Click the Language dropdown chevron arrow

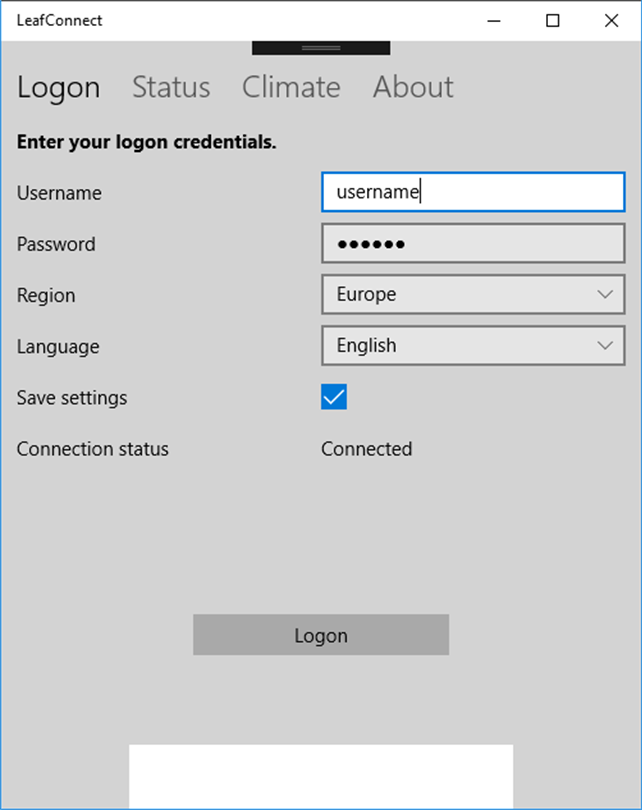tap(605, 346)
